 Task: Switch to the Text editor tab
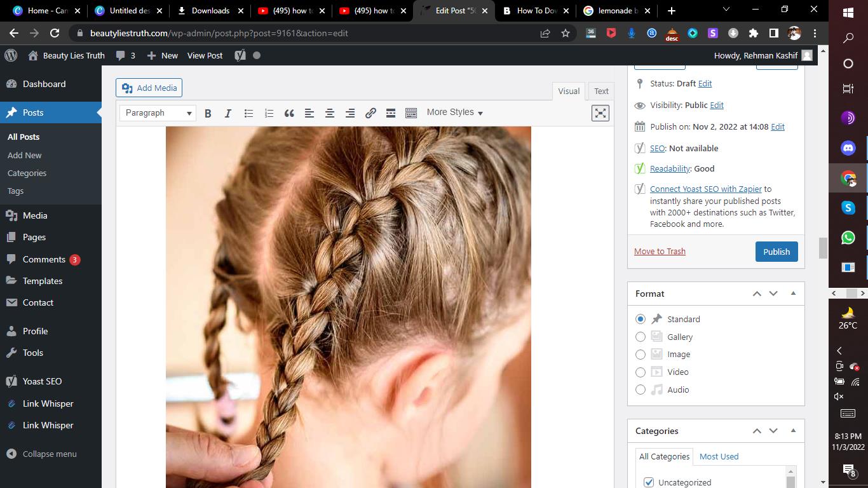tap(601, 91)
